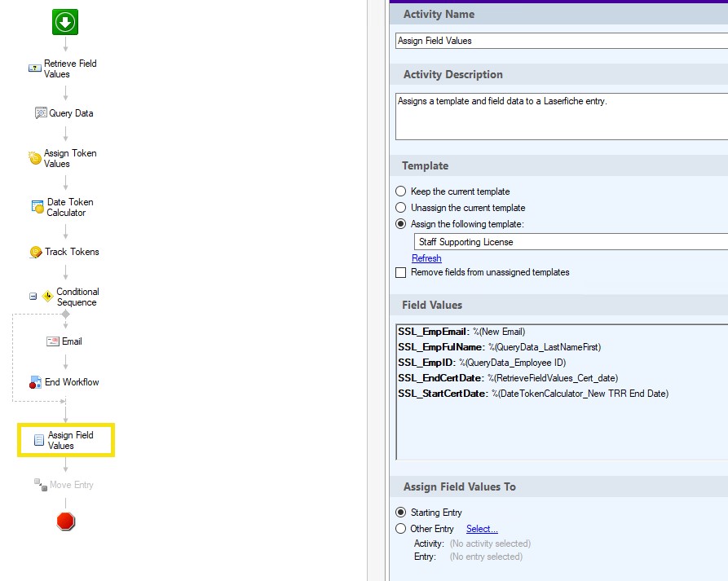Select the End Workflow activity icon
728x581 pixels.
click(x=35, y=382)
